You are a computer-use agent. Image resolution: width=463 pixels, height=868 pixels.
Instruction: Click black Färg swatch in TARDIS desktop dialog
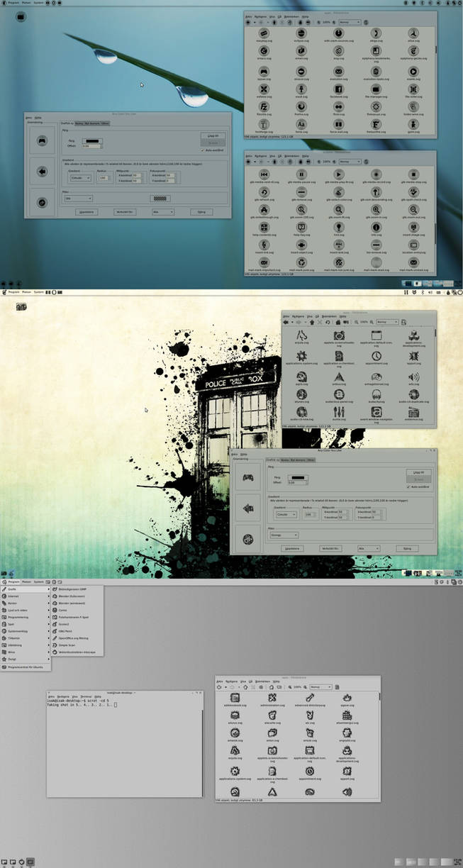298,478
